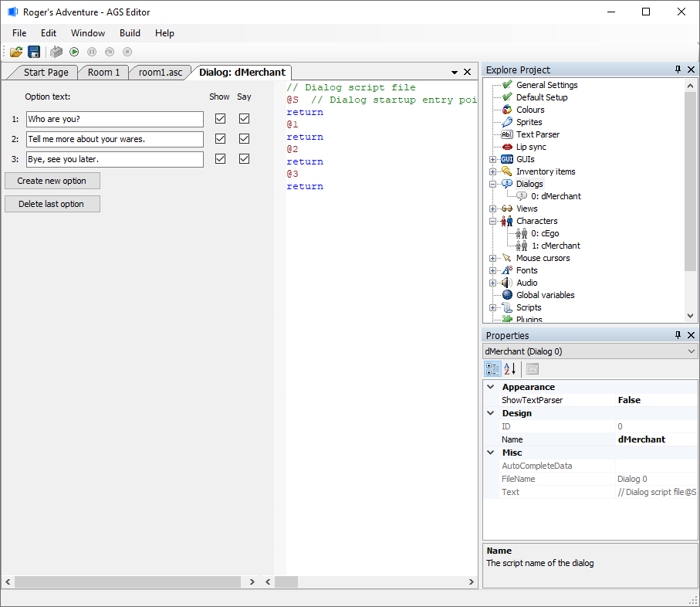Switch to the room1.asc tab

pyautogui.click(x=161, y=73)
